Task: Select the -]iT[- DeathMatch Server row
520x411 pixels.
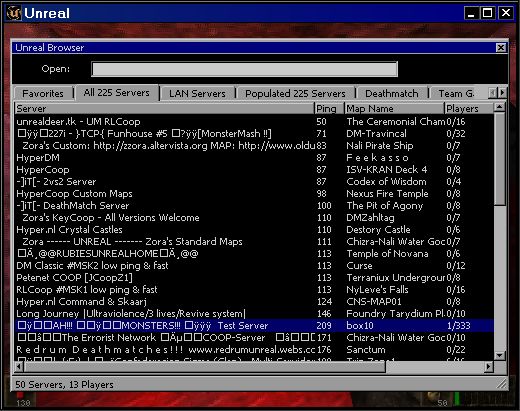Action: [x=254, y=206]
